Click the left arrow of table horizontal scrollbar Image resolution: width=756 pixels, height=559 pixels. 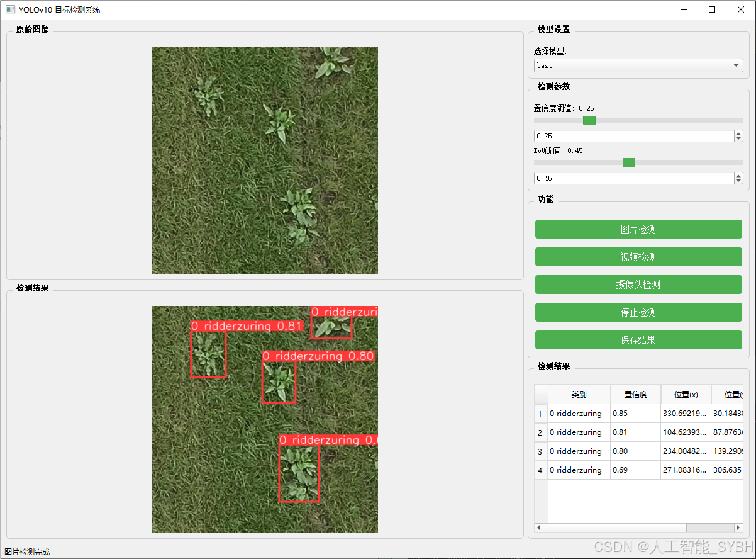538,528
